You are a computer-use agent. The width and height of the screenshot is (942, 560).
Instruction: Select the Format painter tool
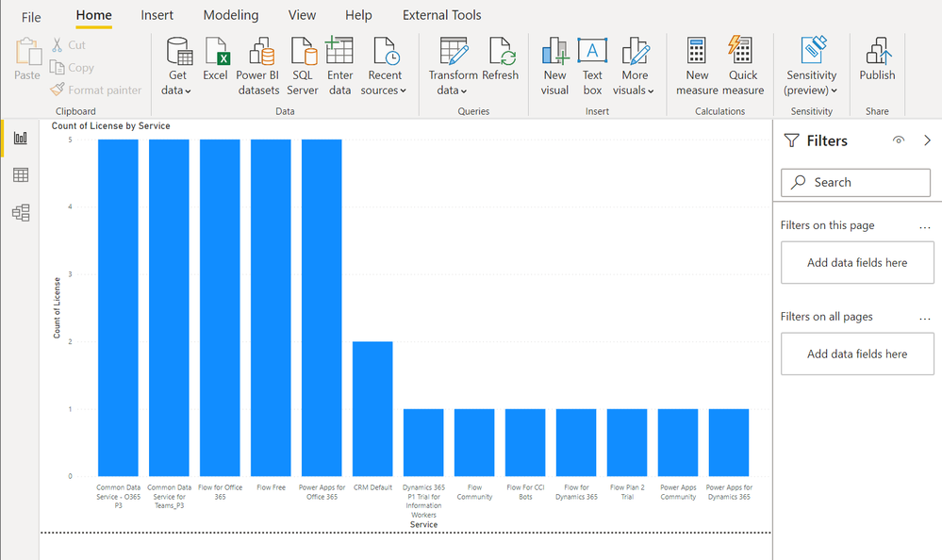(x=96, y=91)
